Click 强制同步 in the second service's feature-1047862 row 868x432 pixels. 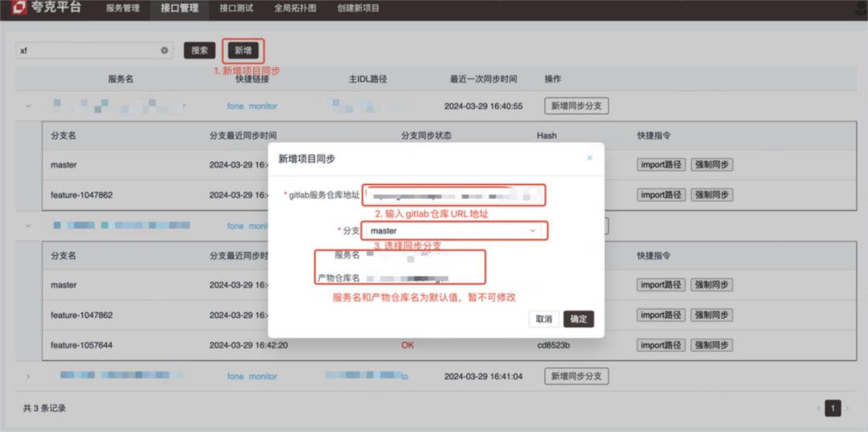tap(711, 315)
